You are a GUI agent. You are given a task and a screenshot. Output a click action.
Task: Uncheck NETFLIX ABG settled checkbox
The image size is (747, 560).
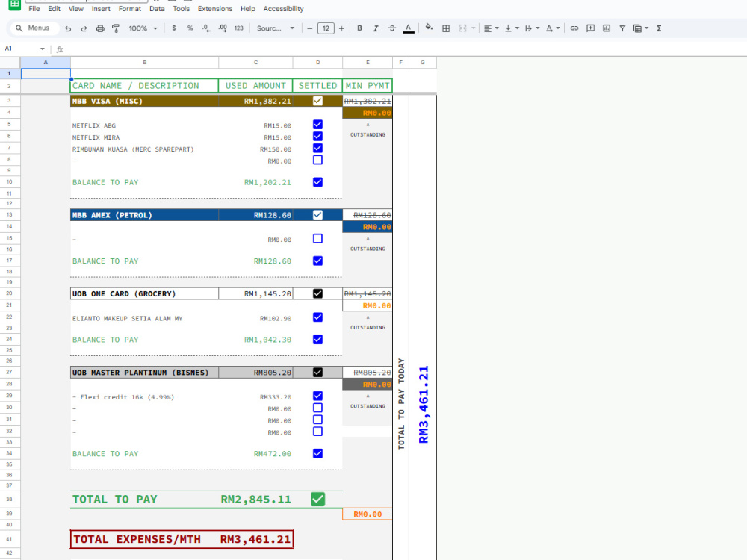317,124
